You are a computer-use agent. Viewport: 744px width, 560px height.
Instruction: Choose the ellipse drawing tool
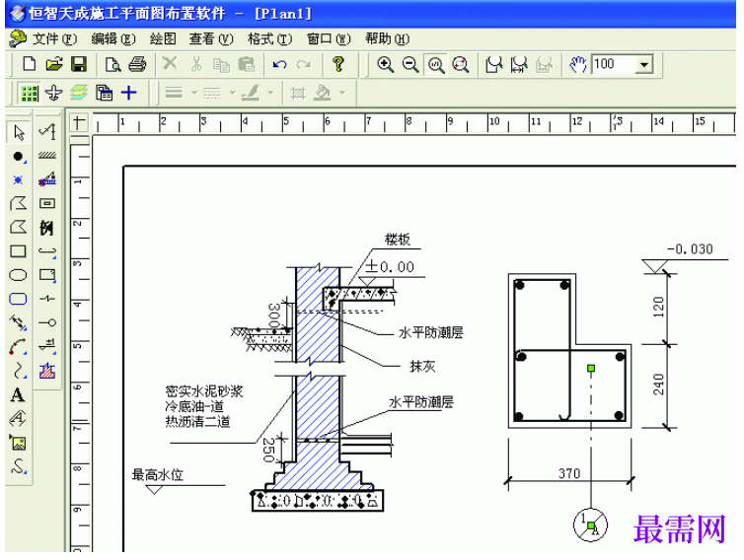pos(18,275)
